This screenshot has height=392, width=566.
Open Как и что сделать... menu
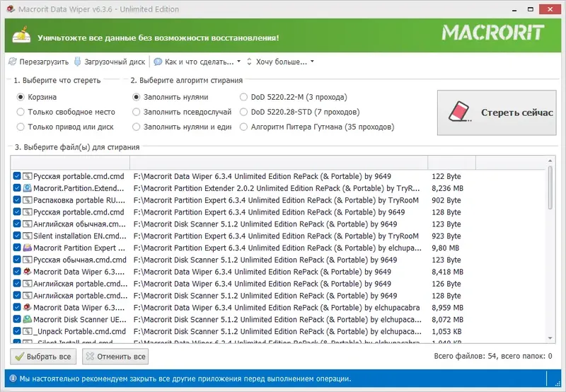pos(197,62)
